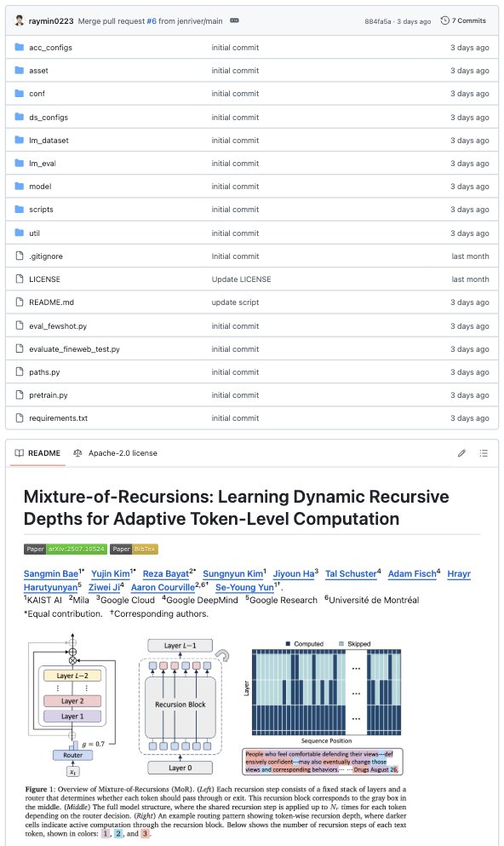
Task: Click the commit history clock icon
Action: tap(444, 20)
